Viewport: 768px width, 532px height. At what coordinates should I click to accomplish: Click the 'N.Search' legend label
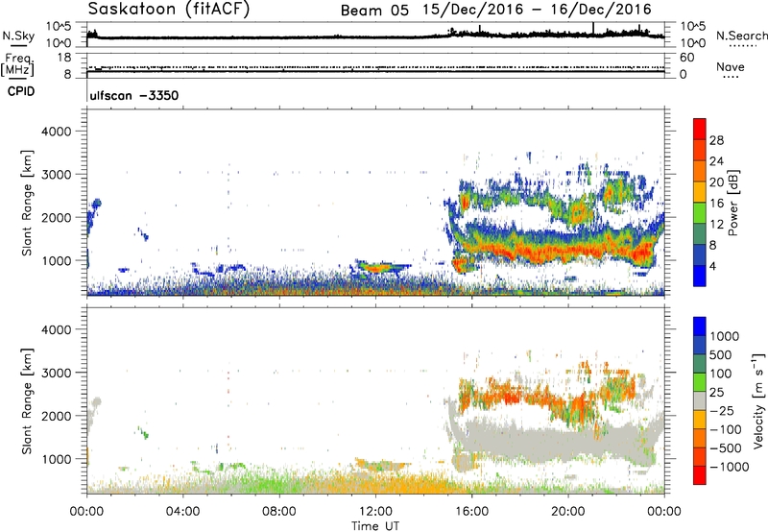(x=741, y=36)
